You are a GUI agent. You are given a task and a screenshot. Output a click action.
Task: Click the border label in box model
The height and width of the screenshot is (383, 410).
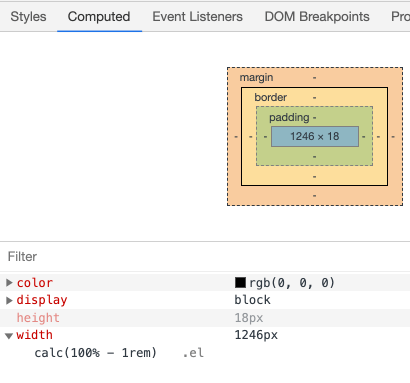[270, 97]
